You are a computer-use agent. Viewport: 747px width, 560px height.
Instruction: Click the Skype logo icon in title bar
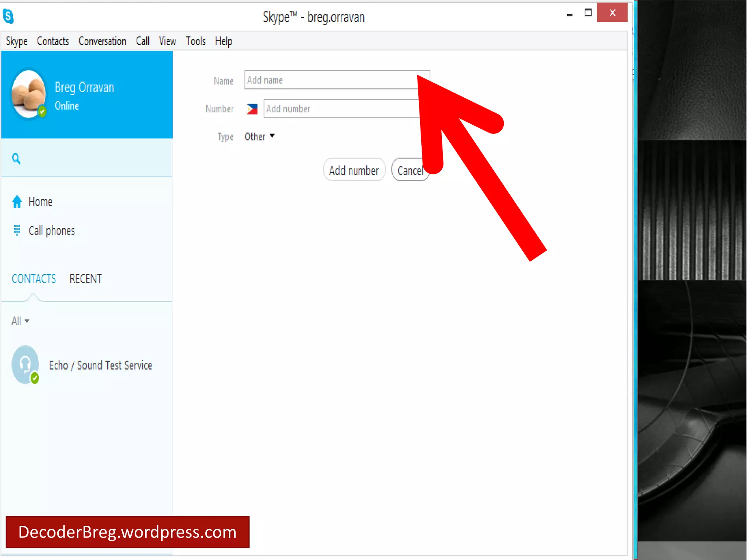pos(8,16)
